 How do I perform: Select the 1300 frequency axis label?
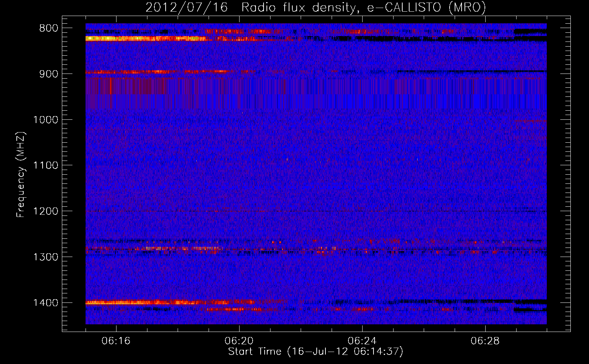click(x=46, y=257)
